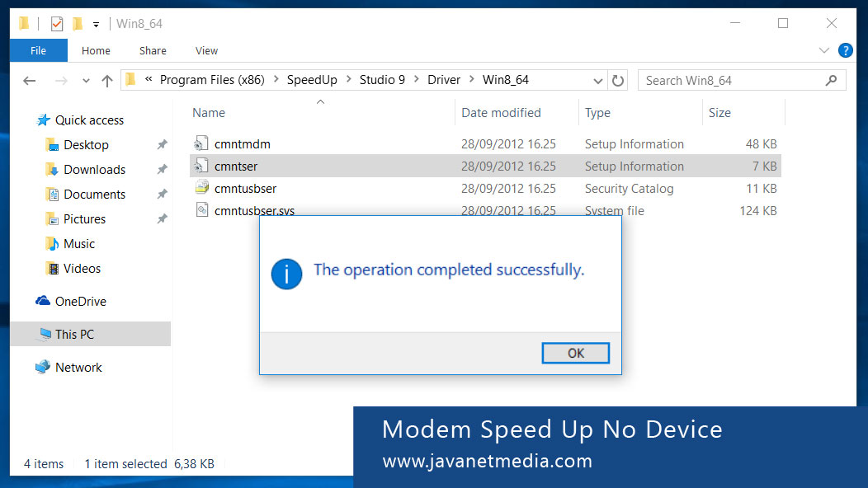Open the address bar history dropdown
This screenshot has height=488, width=868.
click(x=597, y=80)
